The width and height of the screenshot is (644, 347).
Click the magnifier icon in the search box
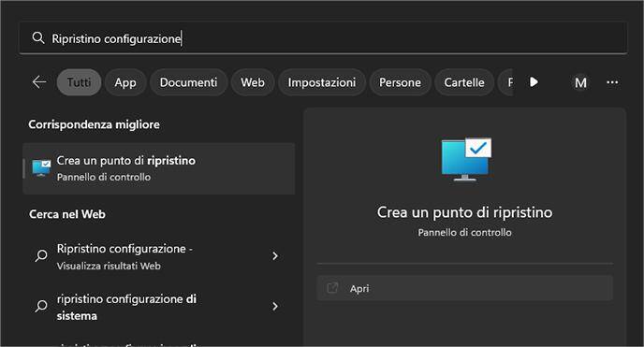point(38,38)
